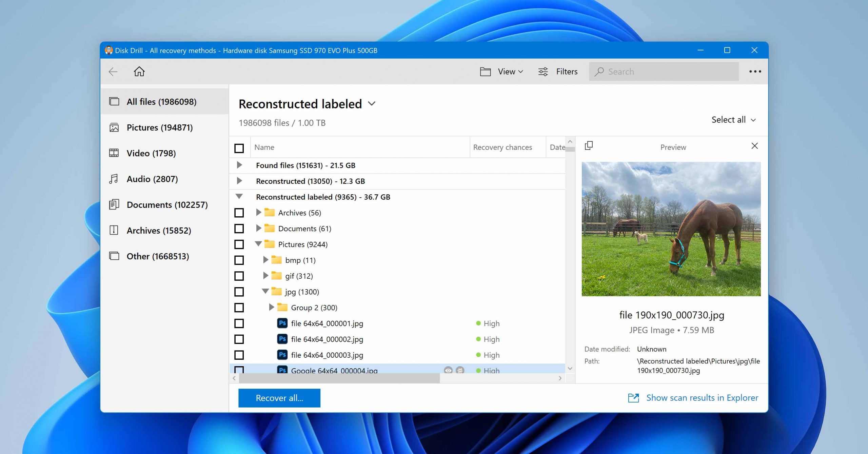Click the Filters icon
The width and height of the screenshot is (868, 454).
[543, 72]
